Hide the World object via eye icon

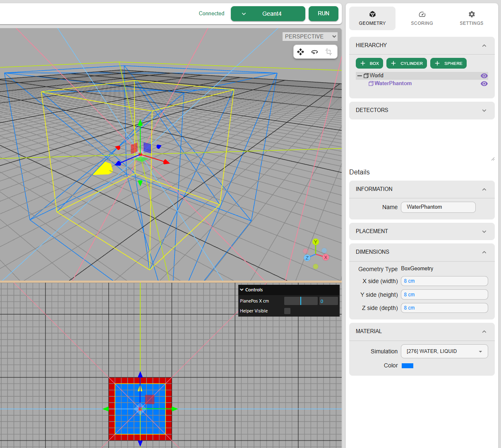[x=484, y=76]
